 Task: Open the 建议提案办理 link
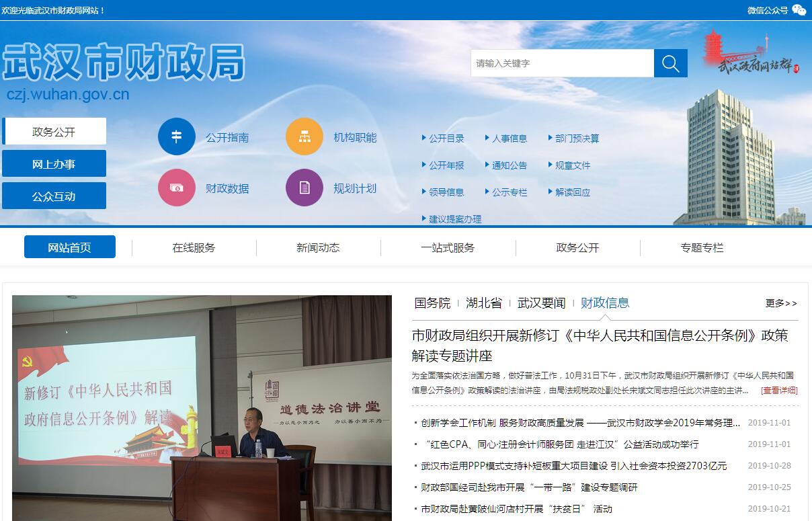coord(455,219)
